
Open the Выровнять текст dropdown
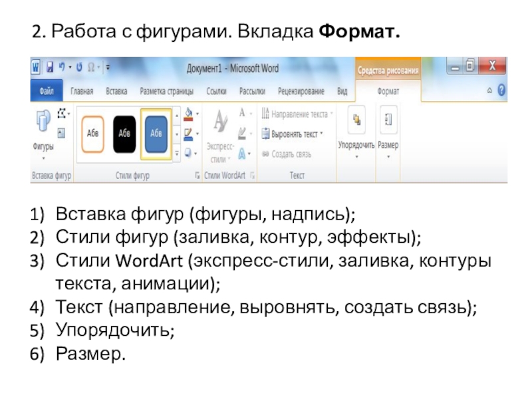pos(293,134)
